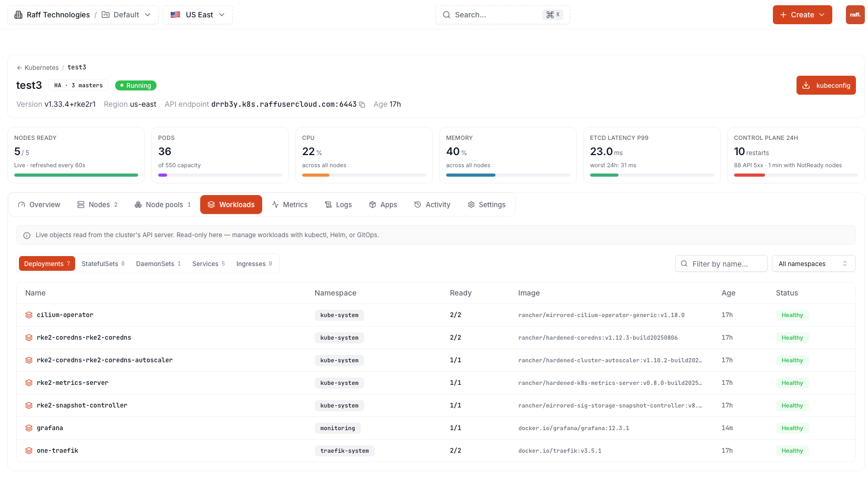
Task: Open the Settings tab
Action: point(487,205)
